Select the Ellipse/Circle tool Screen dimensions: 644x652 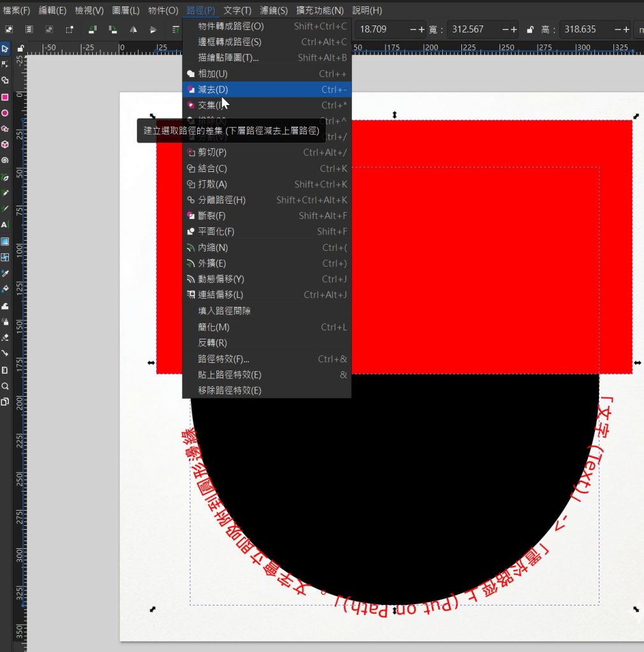tap(5, 113)
